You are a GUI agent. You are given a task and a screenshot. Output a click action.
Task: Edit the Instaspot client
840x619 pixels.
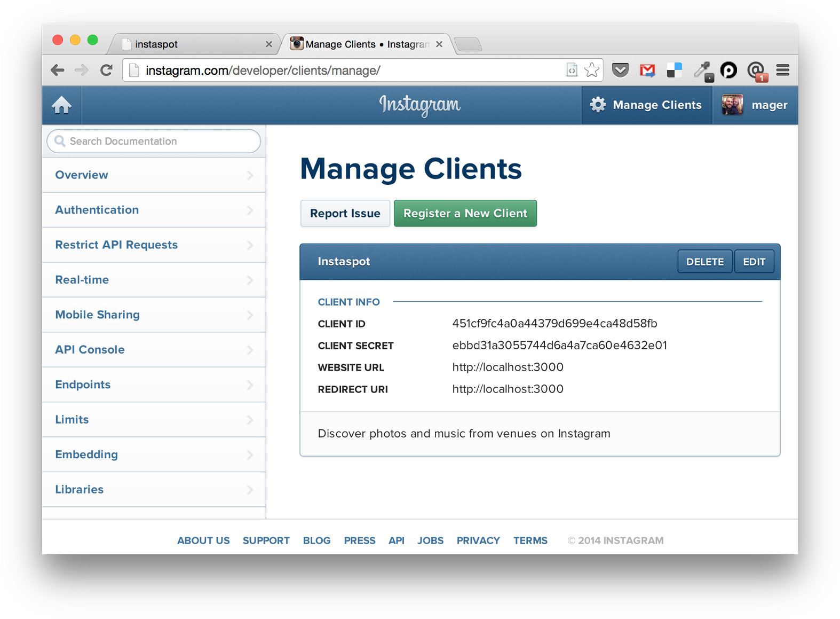(754, 262)
